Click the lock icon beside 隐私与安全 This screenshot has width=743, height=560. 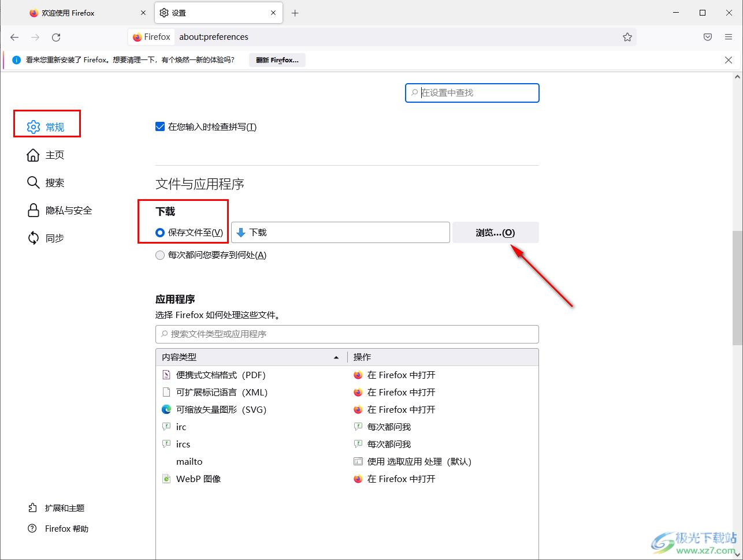coord(34,210)
